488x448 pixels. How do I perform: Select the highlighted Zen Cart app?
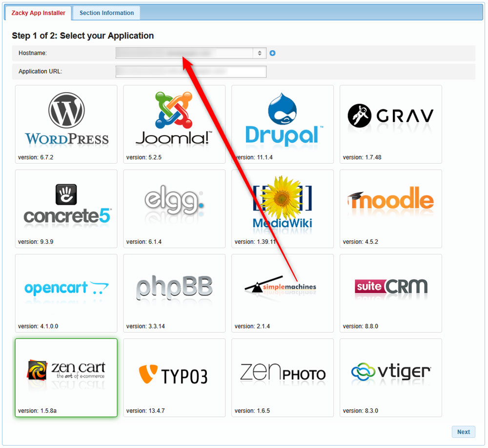66,375
